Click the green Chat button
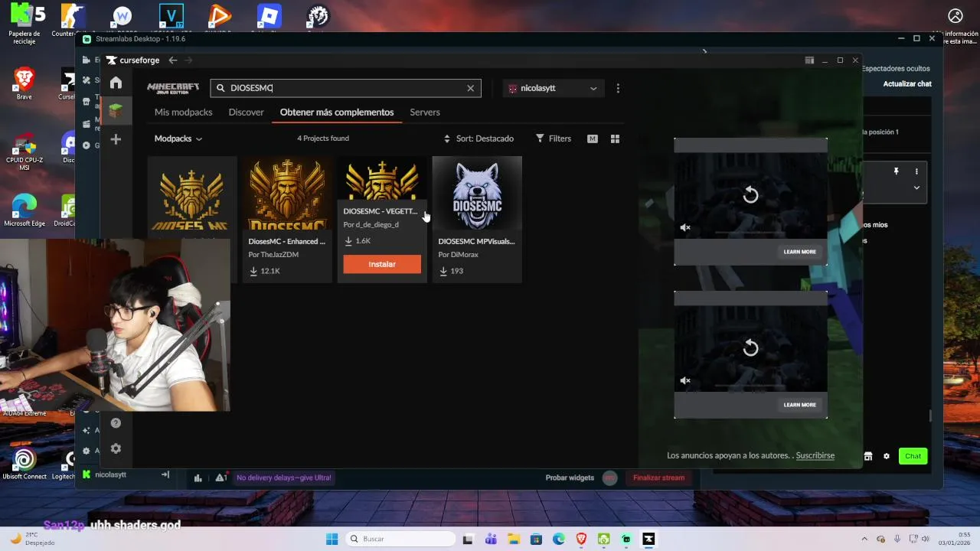 [913, 456]
